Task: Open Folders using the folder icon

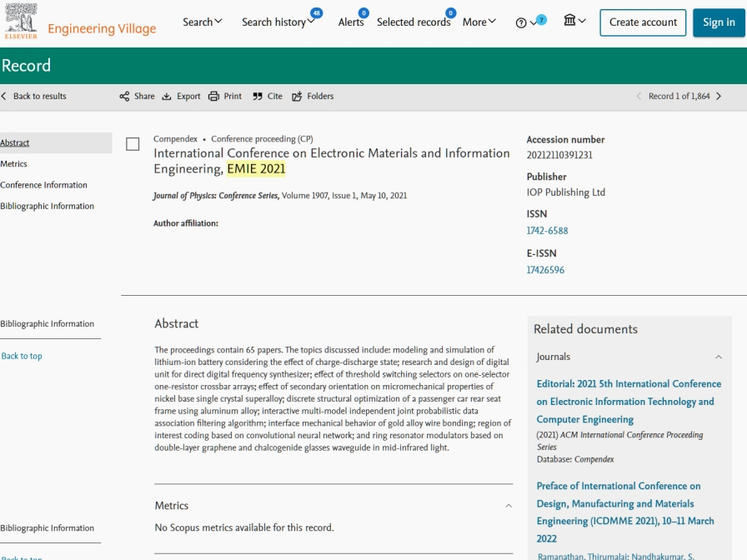Action: click(x=297, y=97)
